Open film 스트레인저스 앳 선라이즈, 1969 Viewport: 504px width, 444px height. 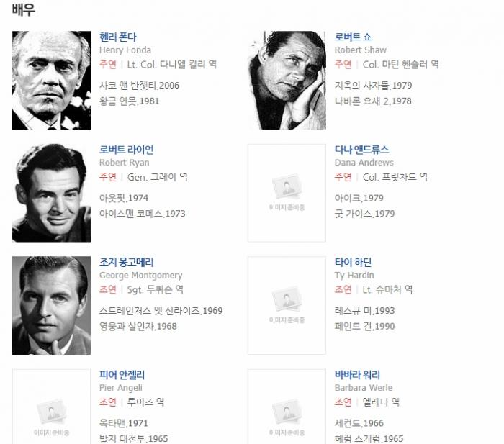pos(161,311)
